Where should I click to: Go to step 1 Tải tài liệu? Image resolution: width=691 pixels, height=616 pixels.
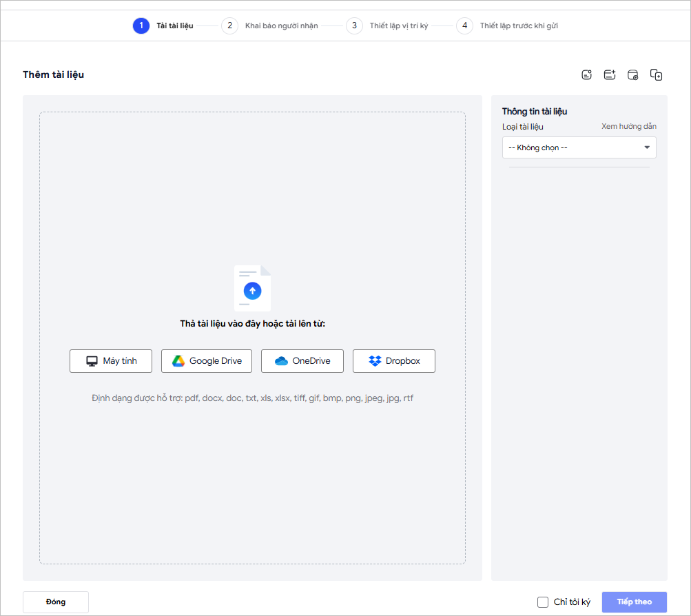141,26
